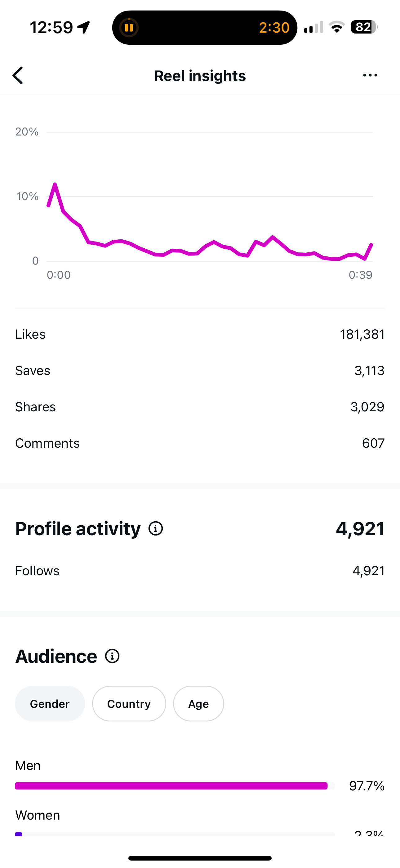Tap the Profile activity info icon
400x868 pixels.
pos(156,528)
